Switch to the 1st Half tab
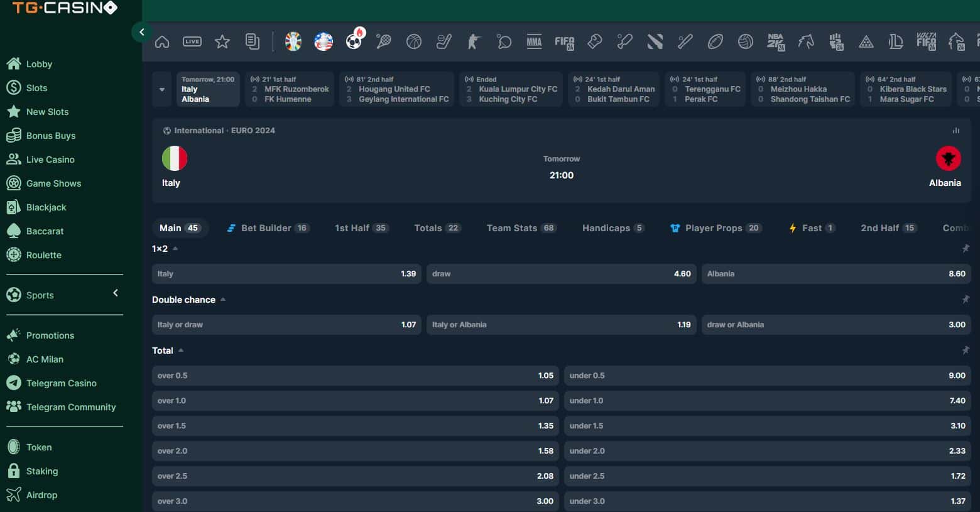 (362, 228)
